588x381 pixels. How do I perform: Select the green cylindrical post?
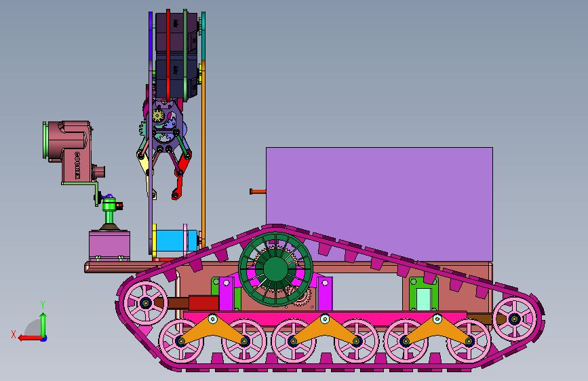pyautogui.click(x=109, y=211)
